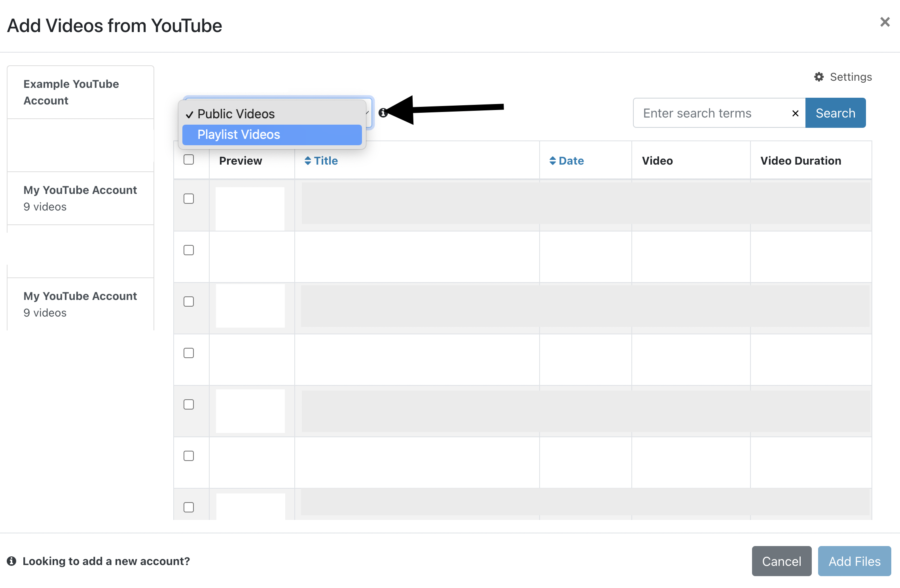Close the Add Videos from YouTube dialog
Viewport: 900px width, 588px height.
click(x=885, y=22)
